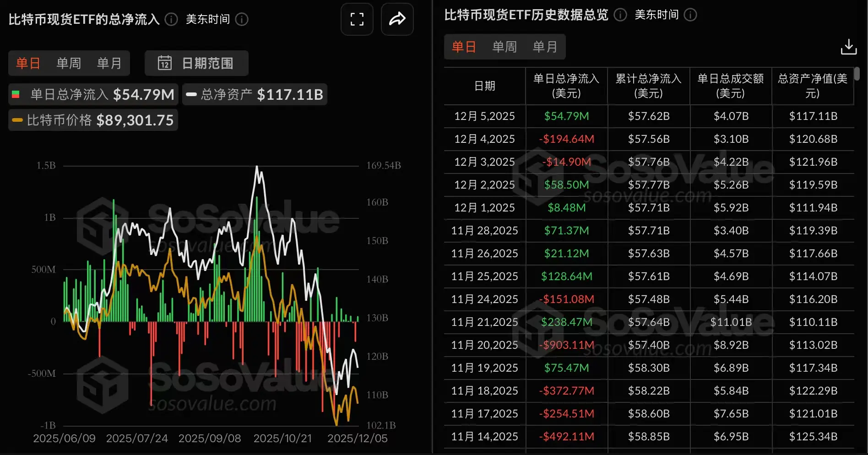Click the share arrow icon next to fullscreen

point(396,19)
